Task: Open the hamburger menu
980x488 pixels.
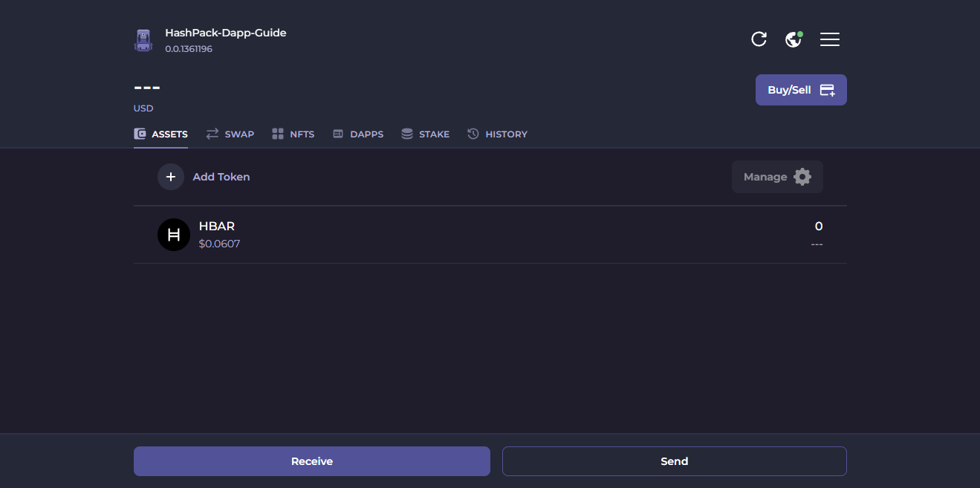Action: (830, 39)
